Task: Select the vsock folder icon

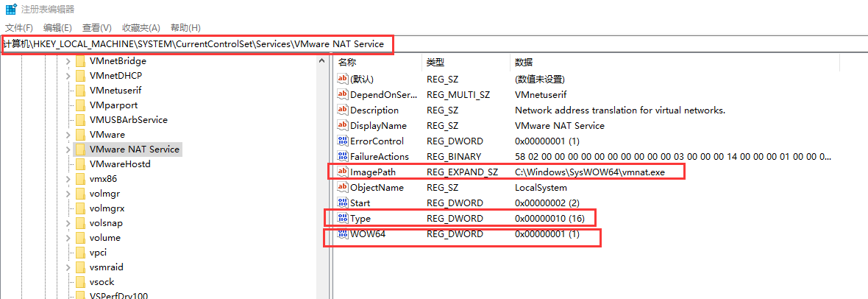Action: point(79,282)
